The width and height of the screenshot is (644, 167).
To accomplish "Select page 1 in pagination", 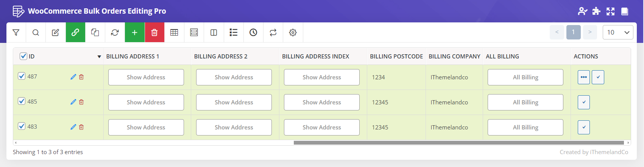I will [x=573, y=32].
